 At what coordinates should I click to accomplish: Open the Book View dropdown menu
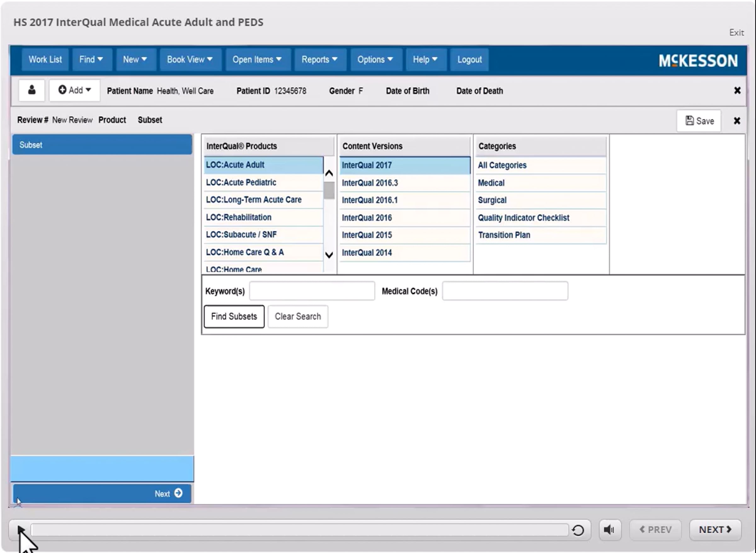click(190, 60)
